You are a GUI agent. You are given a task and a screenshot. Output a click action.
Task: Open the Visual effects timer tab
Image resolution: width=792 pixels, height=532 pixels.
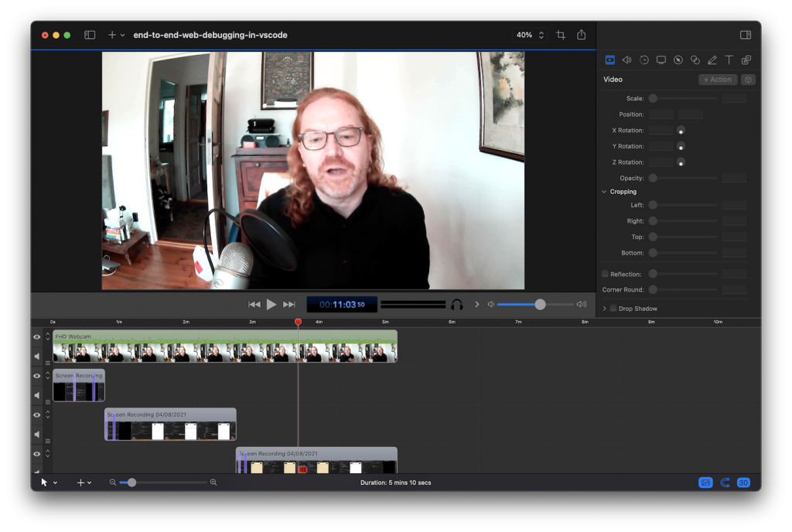pos(644,60)
